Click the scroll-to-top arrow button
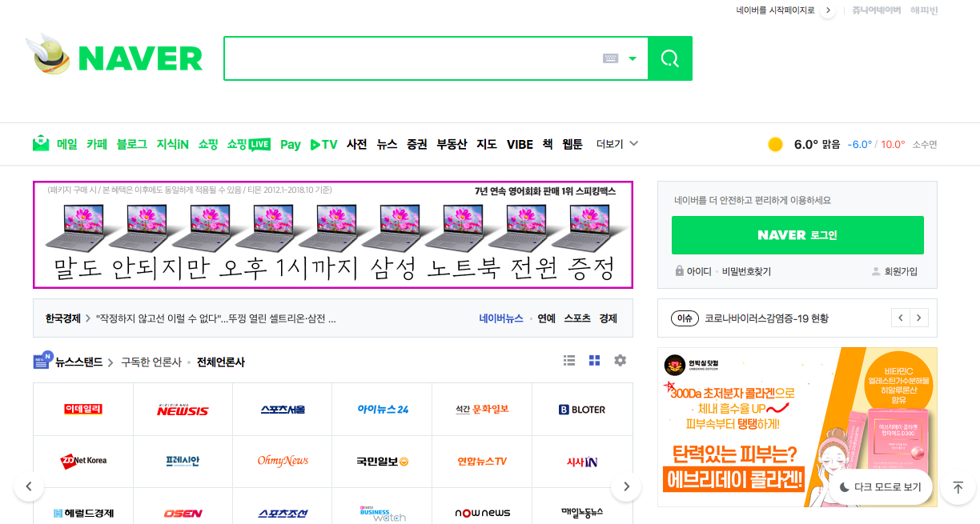 (x=958, y=487)
